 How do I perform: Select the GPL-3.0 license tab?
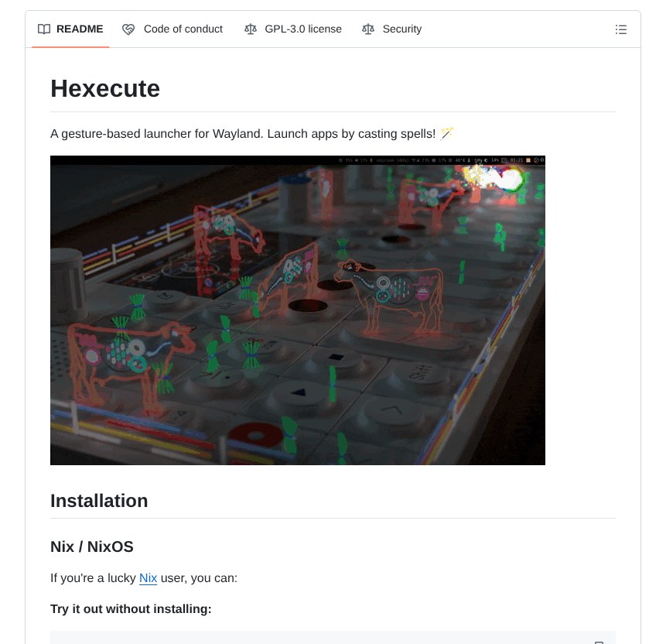click(x=302, y=29)
